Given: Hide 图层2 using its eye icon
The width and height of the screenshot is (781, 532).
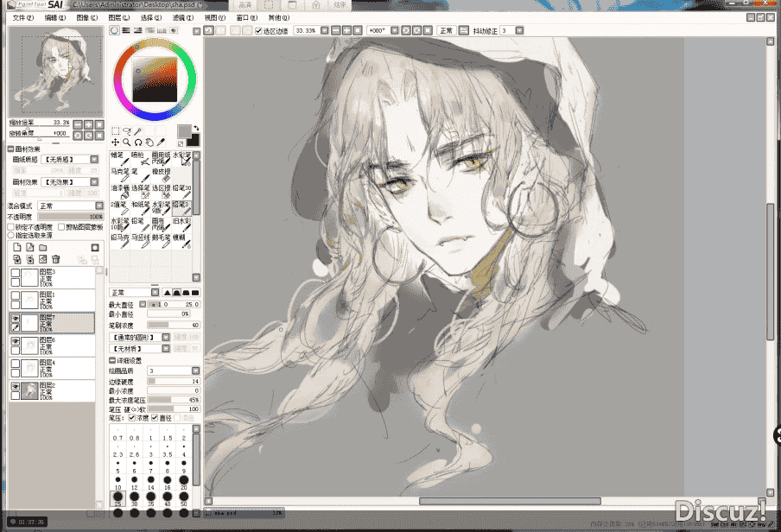Looking at the screenshot, I should [16, 387].
